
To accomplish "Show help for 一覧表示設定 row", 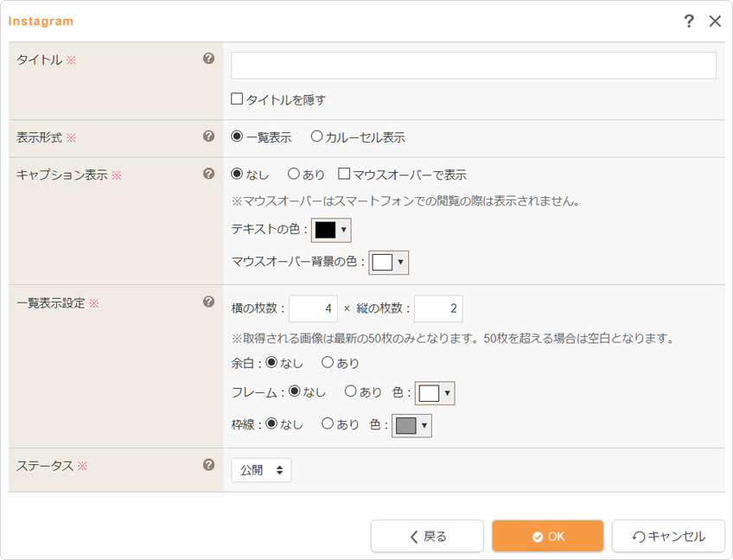I will click(208, 302).
